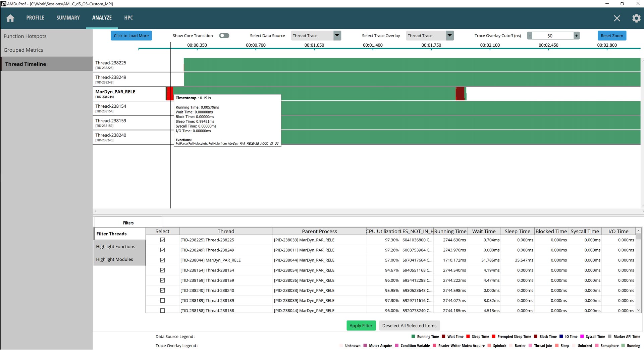Screen dimensions: 644x350
Task: Check the TID-238189 thread checkbox
Action: click(x=162, y=301)
